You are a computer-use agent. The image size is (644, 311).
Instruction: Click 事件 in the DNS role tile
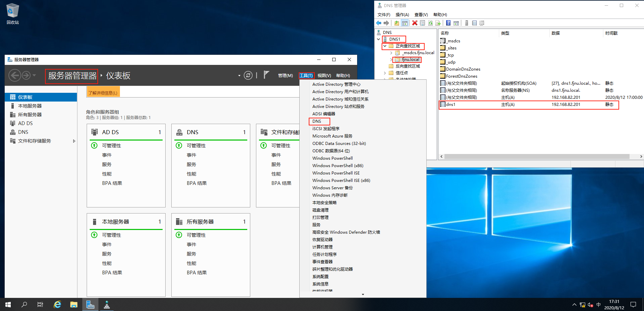[x=191, y=155]
